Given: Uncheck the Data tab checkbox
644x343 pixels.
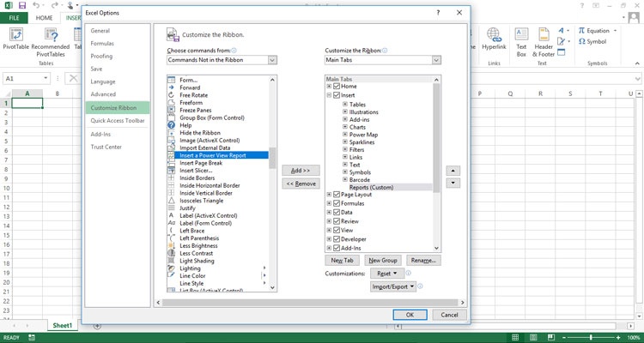Looking at the screenshot, I should click(337, 213).
